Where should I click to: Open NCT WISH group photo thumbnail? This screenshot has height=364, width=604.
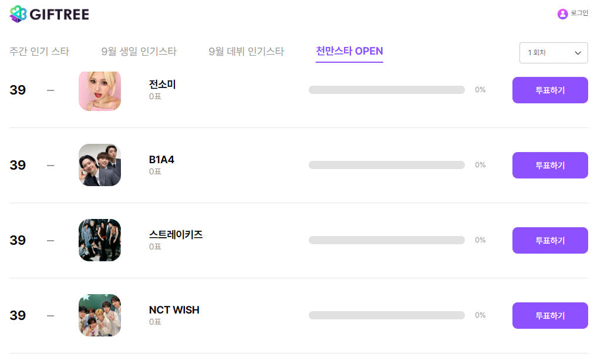tap(100, 315)
